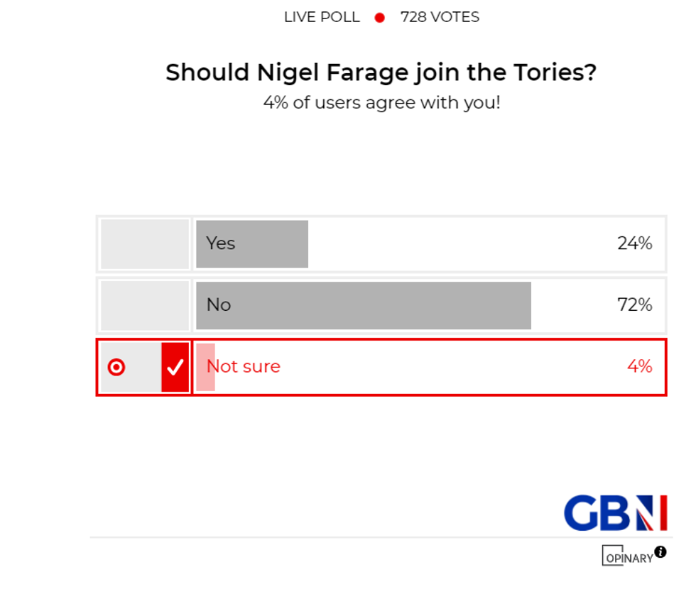Screen dimensions: 696x616
Task: Click the 728 VOTES counter
Action: [x=440, y=16]
